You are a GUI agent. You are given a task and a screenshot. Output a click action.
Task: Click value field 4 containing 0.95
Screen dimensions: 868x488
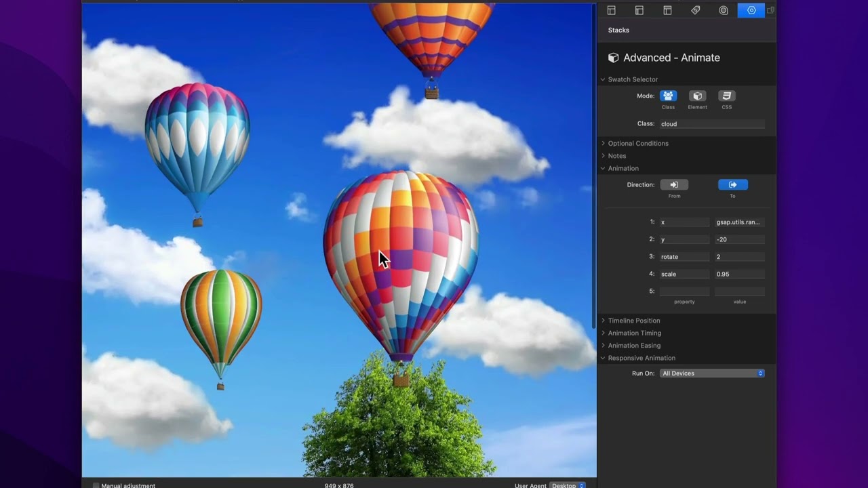click(740, 274)
